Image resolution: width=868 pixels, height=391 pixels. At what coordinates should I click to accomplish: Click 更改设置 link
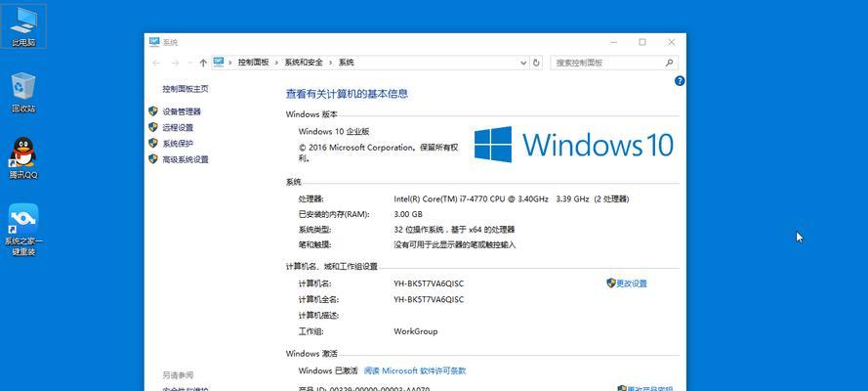[632, 283]
